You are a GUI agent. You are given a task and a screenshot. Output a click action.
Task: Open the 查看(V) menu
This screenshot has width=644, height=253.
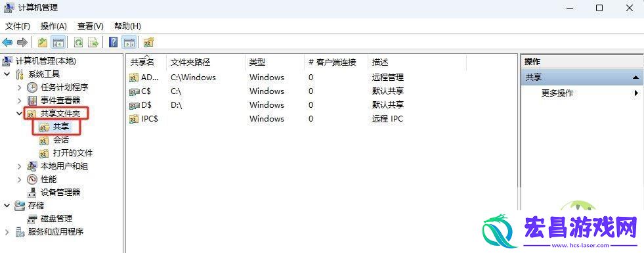tap(91, 26)
